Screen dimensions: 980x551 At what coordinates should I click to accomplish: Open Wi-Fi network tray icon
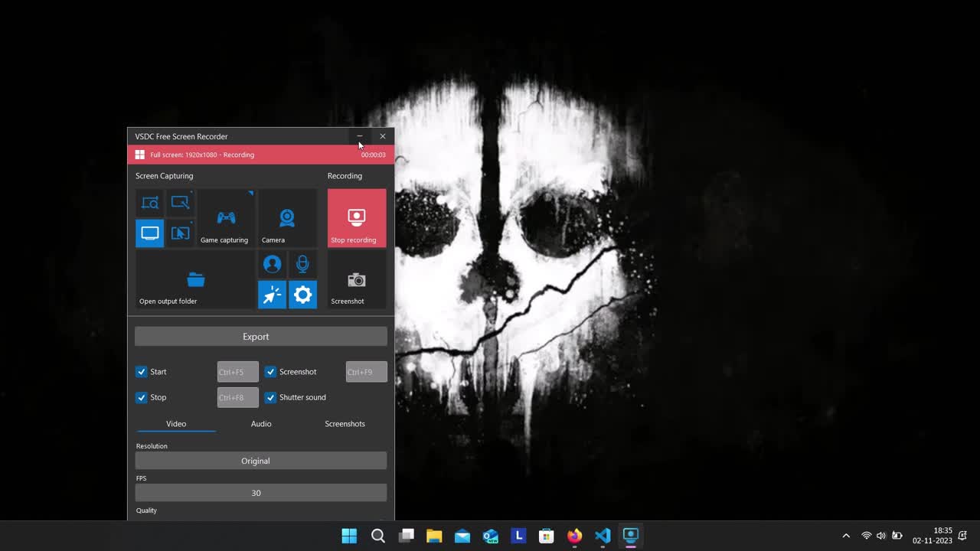pyautogui.click(x=867, y=536)
